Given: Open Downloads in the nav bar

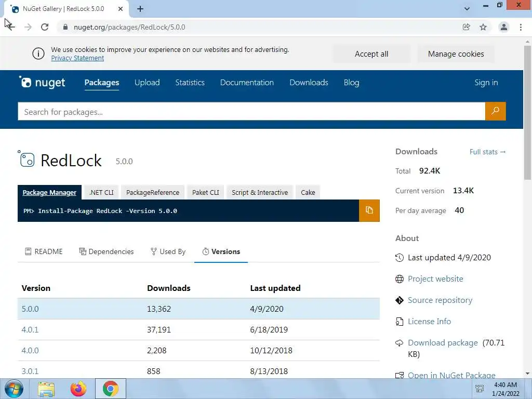Looking at the screenshot, I should [x=309, y=83].
